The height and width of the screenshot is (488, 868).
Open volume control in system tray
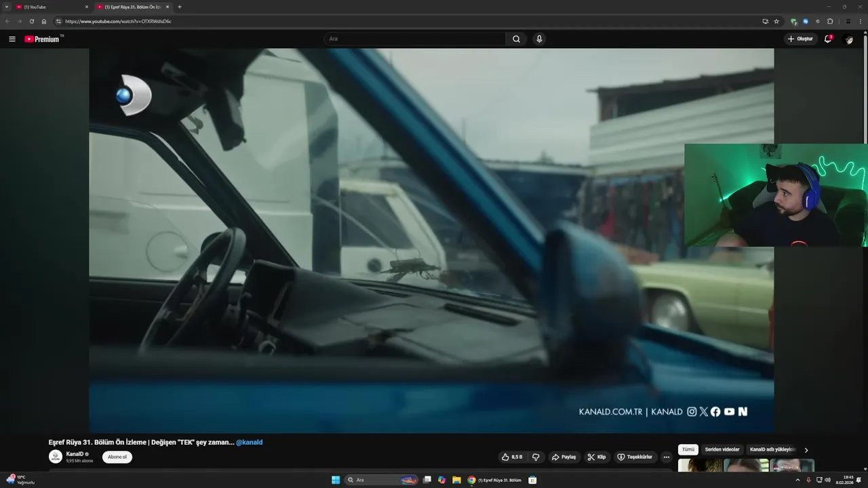(x=827, y=480)
